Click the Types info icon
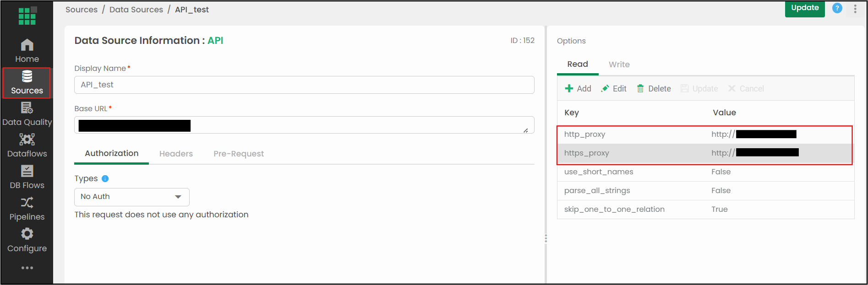Screen dimensions: 868x285 (x=105, y=179)
